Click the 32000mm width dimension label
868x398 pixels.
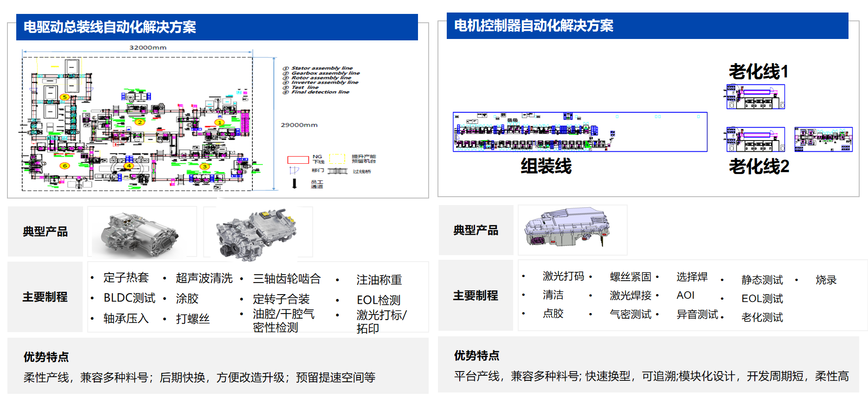click(x=148, y=47)
